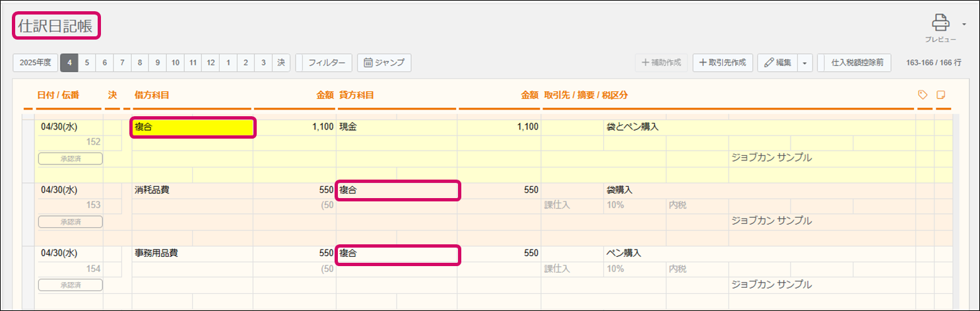The width and height of the screenshot is (980, 311).
Task: Click the 編集 pencil edit button
Action: [777, 63]
